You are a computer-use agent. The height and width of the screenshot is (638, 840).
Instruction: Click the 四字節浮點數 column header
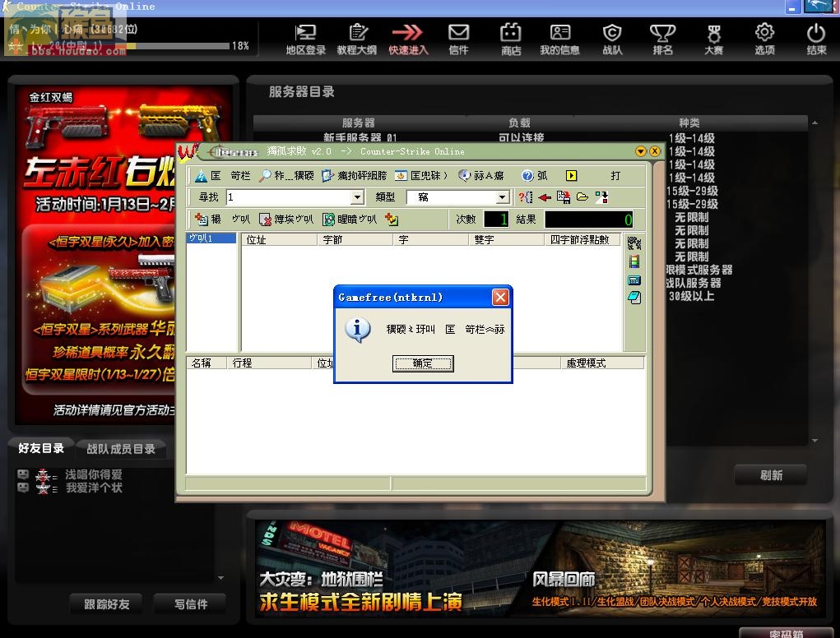pyautogui.click(x=582, y=240)
